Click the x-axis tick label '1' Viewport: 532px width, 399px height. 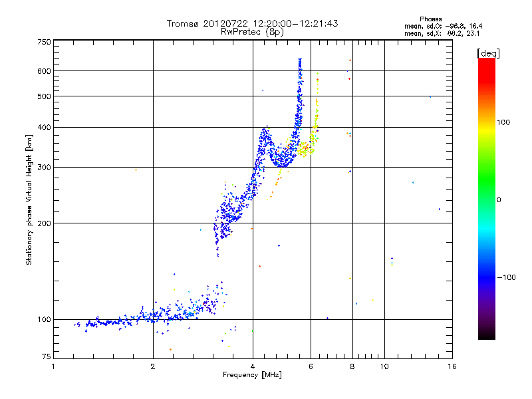(53, 366)
